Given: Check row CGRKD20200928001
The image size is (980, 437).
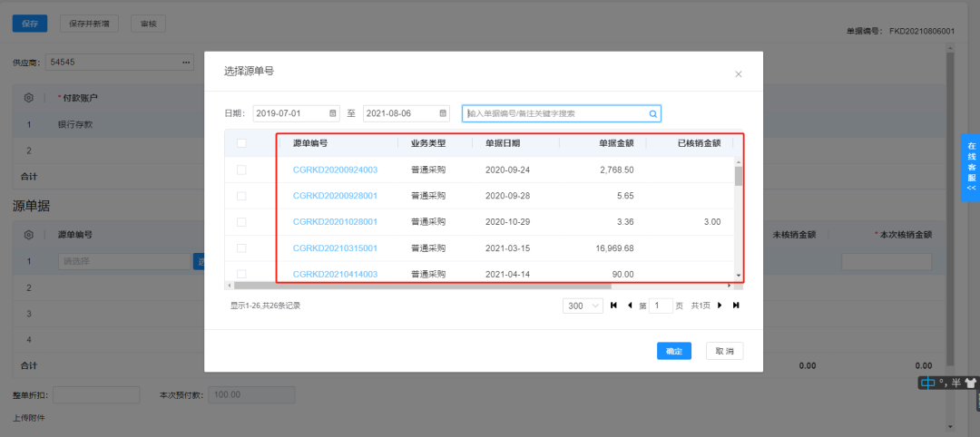Looking at the screenshot, I should (x=241, y=196).
